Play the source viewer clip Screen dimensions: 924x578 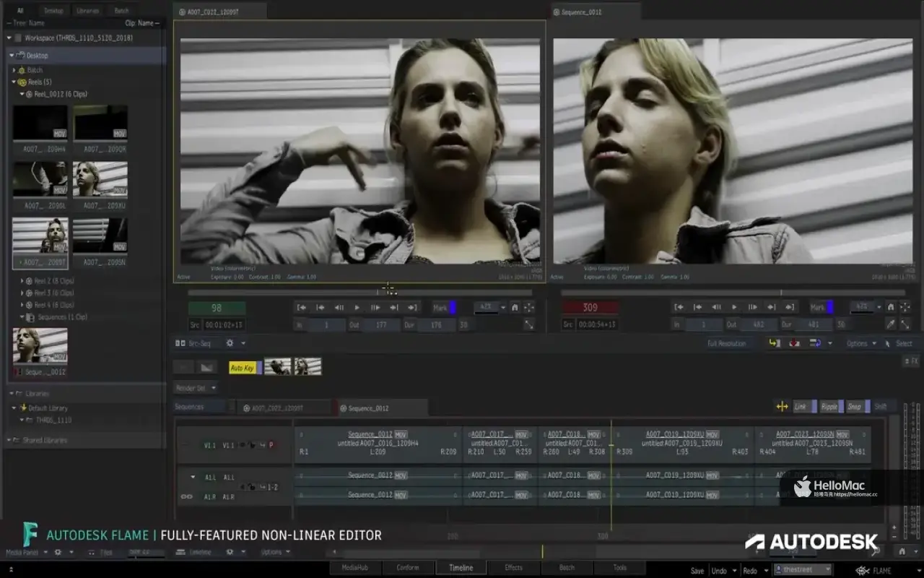[x=357, y=307]
